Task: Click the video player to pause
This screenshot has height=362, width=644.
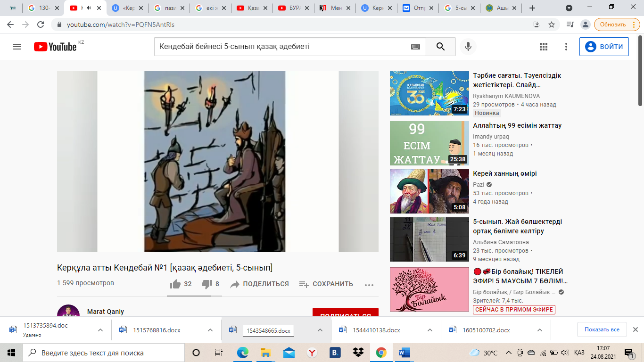Action: (x=218, y=162)
